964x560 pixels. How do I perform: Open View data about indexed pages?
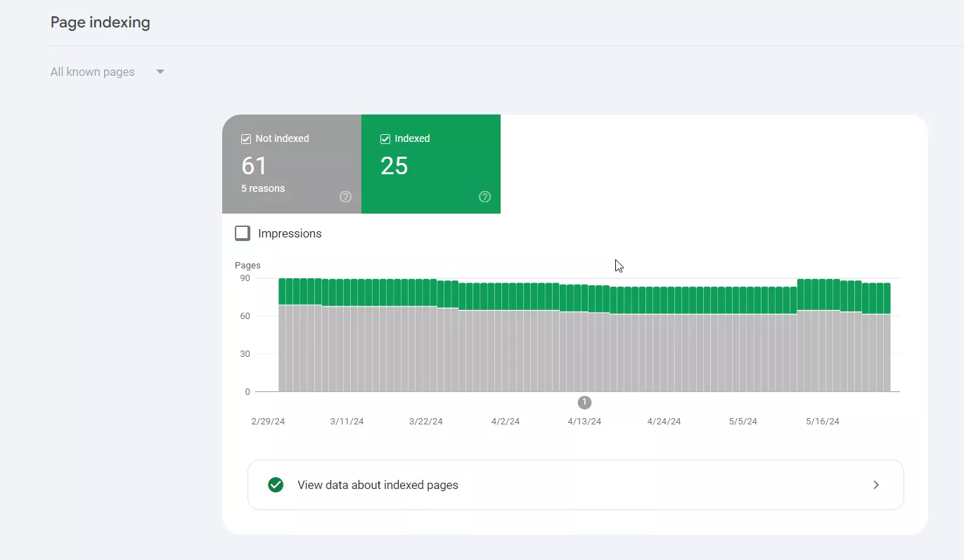[x=575, y=485]
